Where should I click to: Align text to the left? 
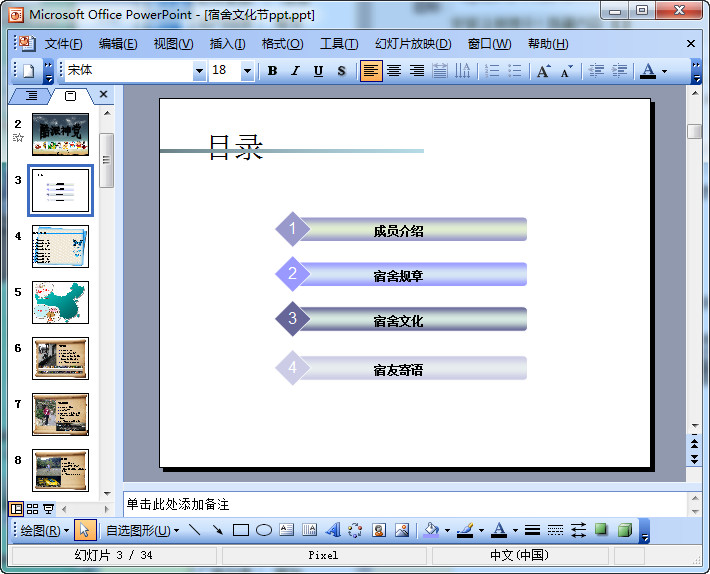click(x=371, y=71)
